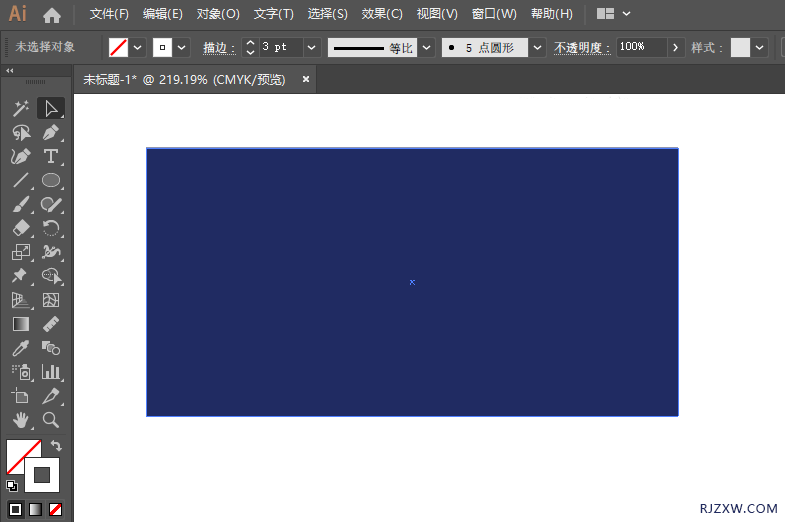This screenshot has width=785, height=522.
Task: Expand the opacity slider arrow
Action: click(x=675, y=48)
